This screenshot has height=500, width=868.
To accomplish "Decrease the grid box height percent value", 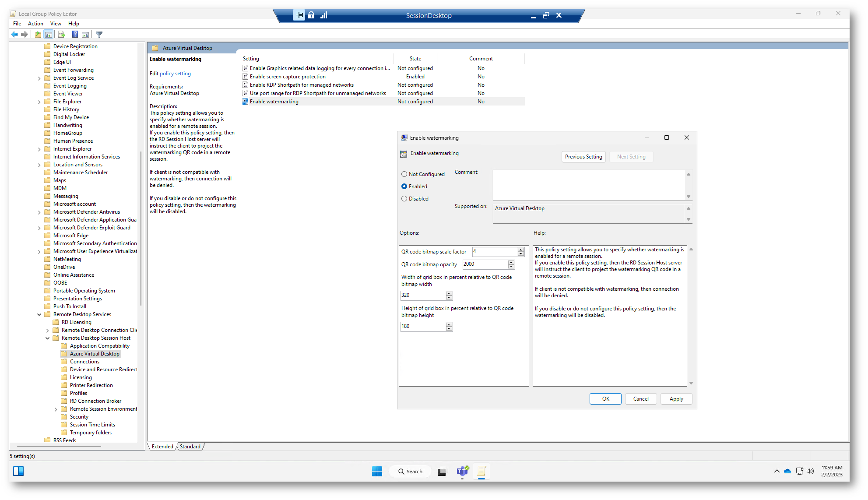I will [449, 329].
